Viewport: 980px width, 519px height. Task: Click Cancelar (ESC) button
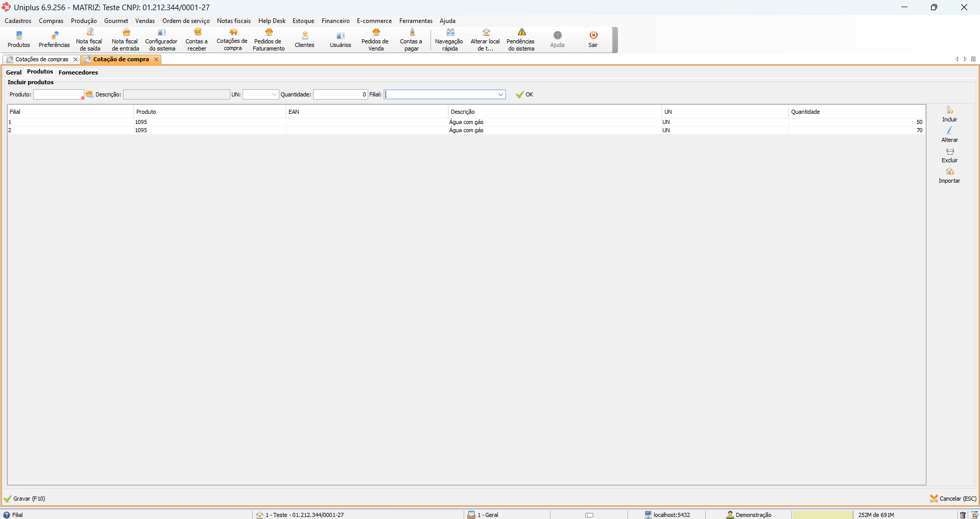(x=953, y=499)
